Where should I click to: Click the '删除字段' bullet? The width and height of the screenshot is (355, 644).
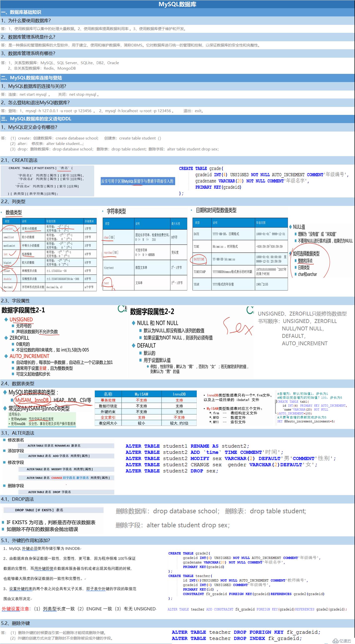click(16, 486)
